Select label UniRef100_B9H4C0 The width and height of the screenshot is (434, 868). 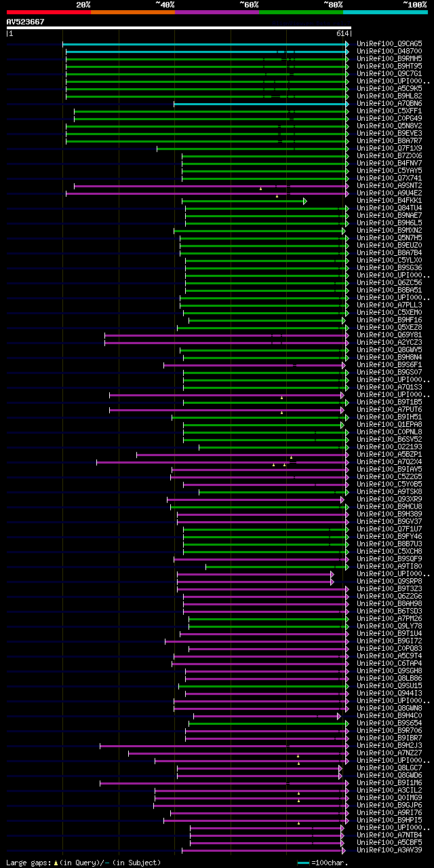pyautogui.click(x=389, y=715)
